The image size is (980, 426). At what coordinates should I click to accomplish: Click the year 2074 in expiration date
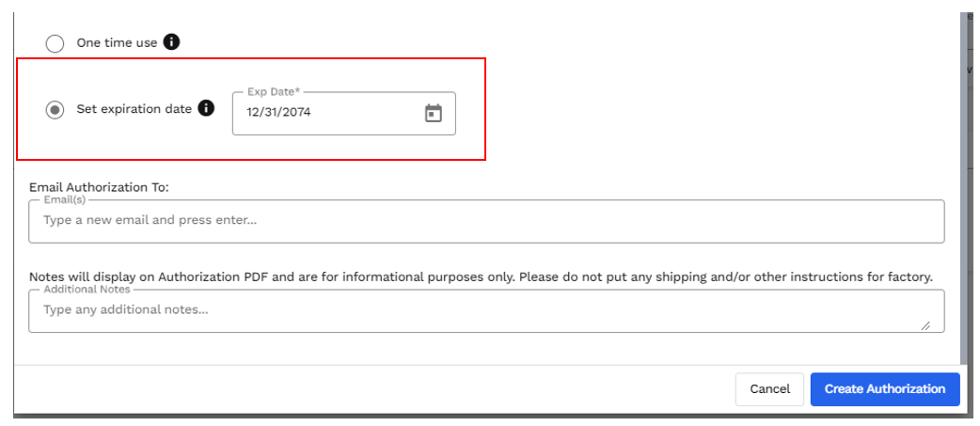(x=298, y=113)
